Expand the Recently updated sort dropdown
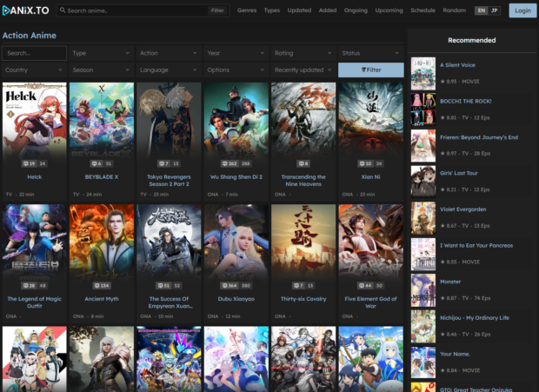The image size is (539, 392). 303,70
